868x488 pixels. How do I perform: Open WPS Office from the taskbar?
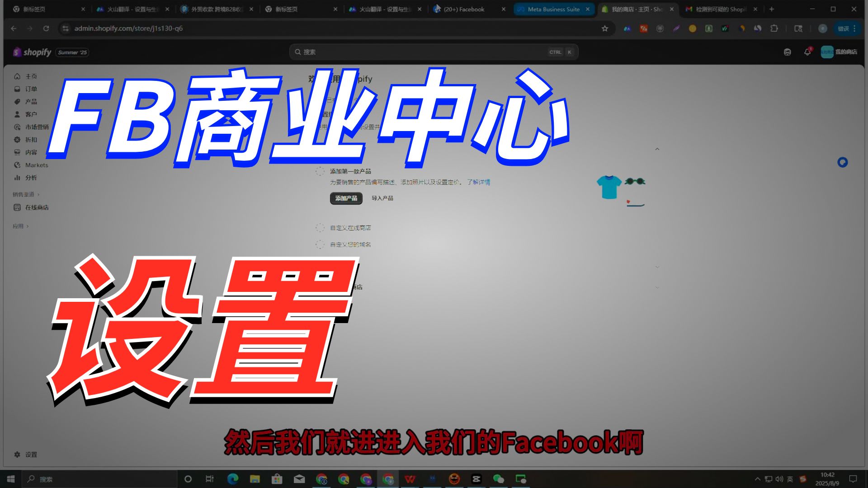pos(410,479)
